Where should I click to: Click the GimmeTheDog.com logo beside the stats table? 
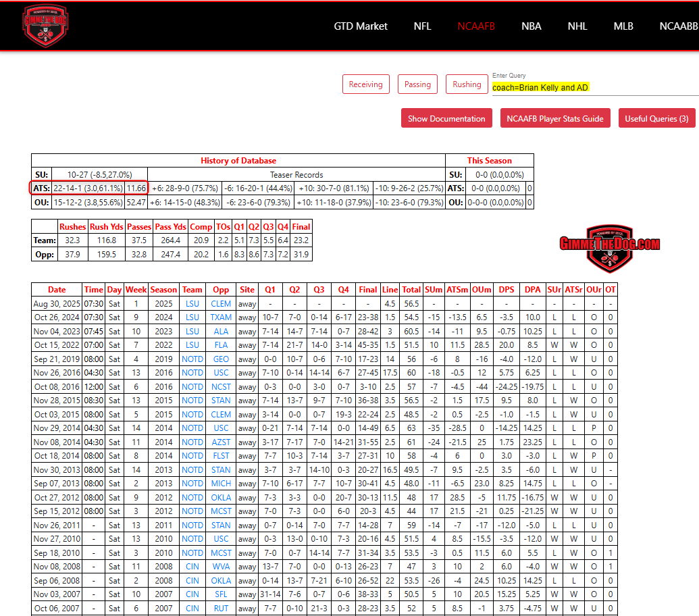609,243
